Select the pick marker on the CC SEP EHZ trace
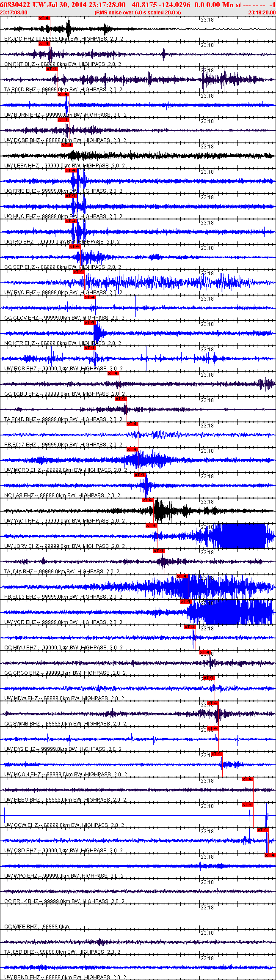The height and width of the screenshot is (980, 276). tap(75, 246)
